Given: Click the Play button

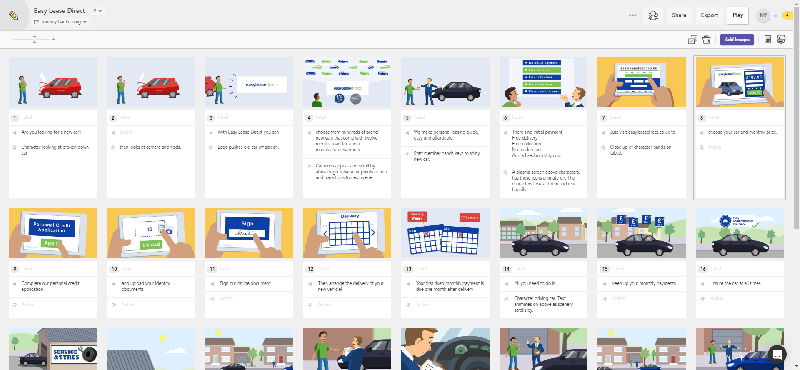Looking at the screenshot, I should coord(737,15).
